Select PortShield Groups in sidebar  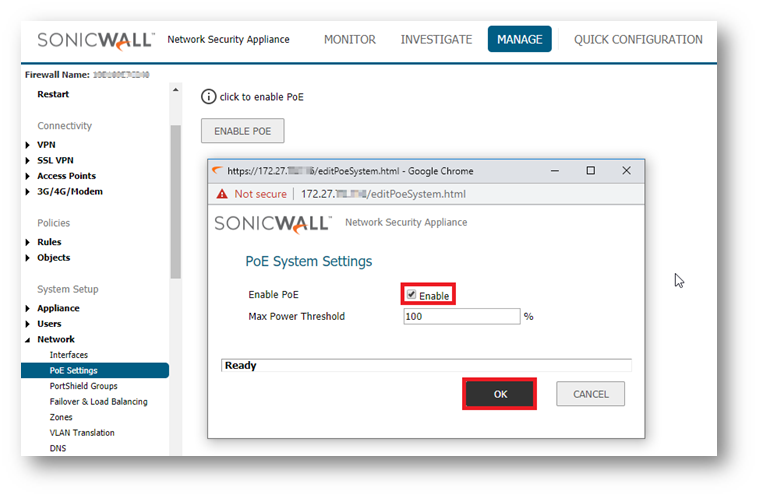pos(83,386)
